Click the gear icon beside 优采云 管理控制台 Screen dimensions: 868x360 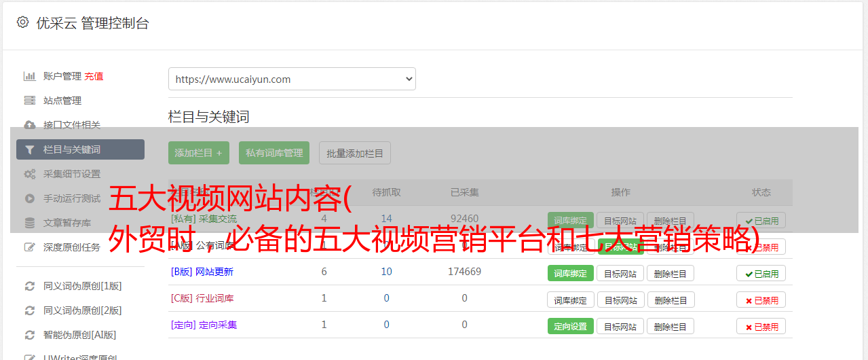coord(22,22)
